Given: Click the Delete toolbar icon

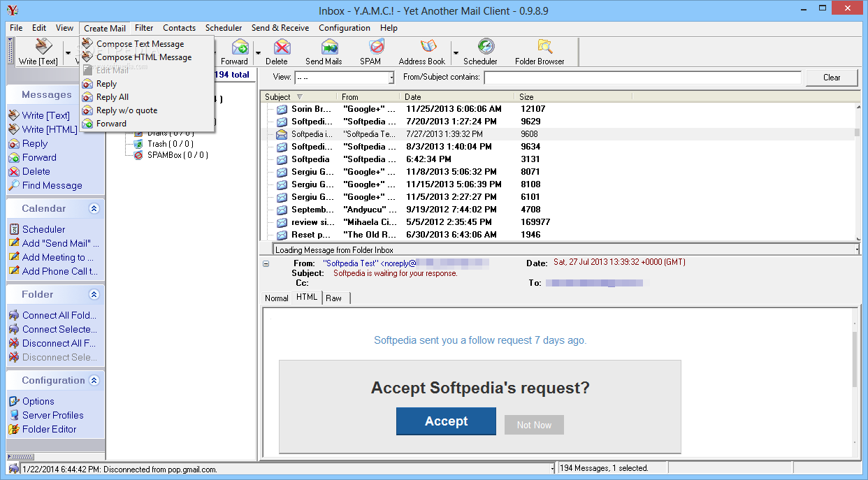Looking at the screenshot, I should (281, 47).
